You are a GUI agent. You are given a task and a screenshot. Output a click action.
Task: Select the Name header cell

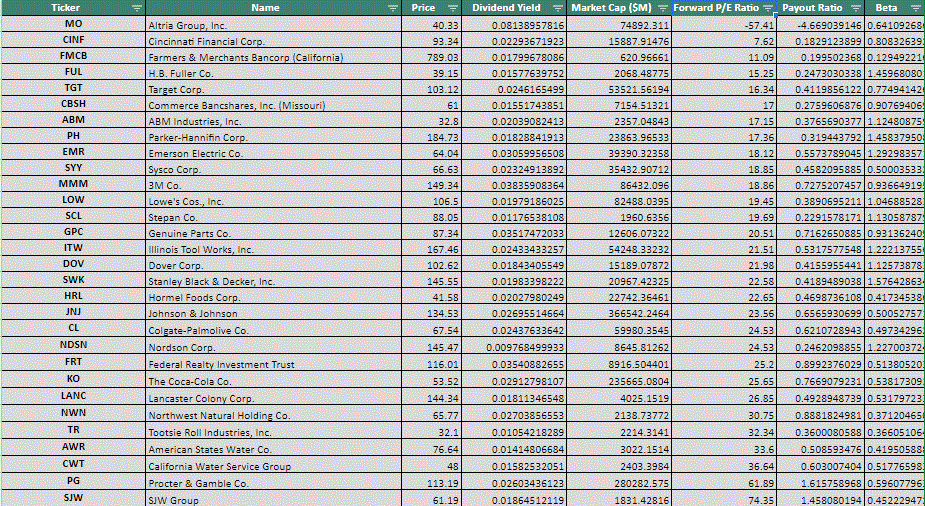(273, 8)
